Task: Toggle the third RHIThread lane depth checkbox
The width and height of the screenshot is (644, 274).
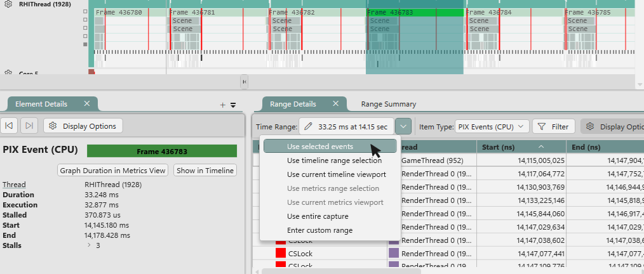Action: coord(86,28)
